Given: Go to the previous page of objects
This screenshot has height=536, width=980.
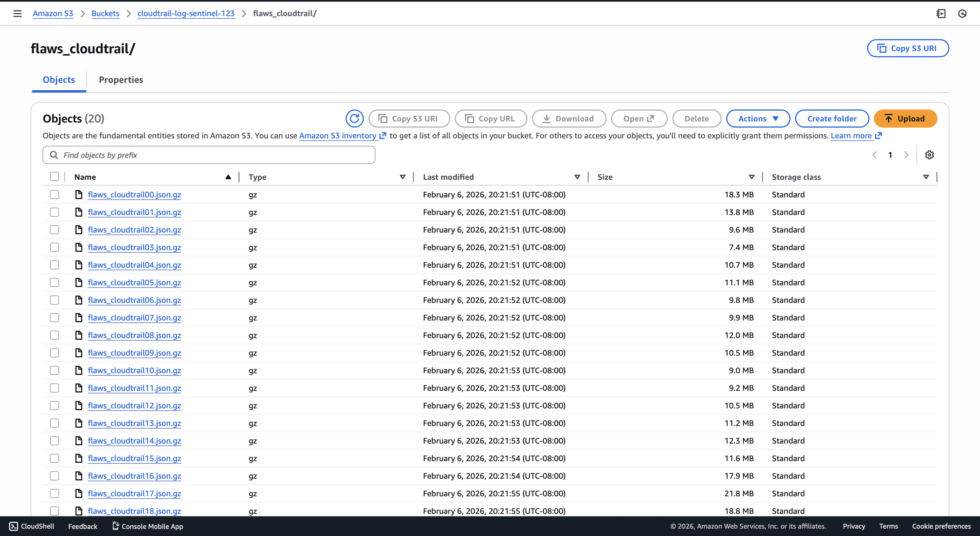Looking at the screenshot, I should pyautogui.click(x=875, y=155).
